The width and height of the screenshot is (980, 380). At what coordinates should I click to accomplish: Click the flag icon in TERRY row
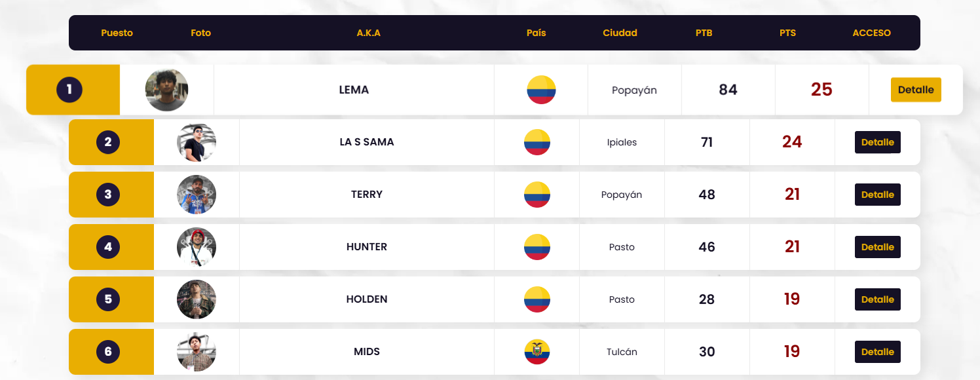(537, 195)
